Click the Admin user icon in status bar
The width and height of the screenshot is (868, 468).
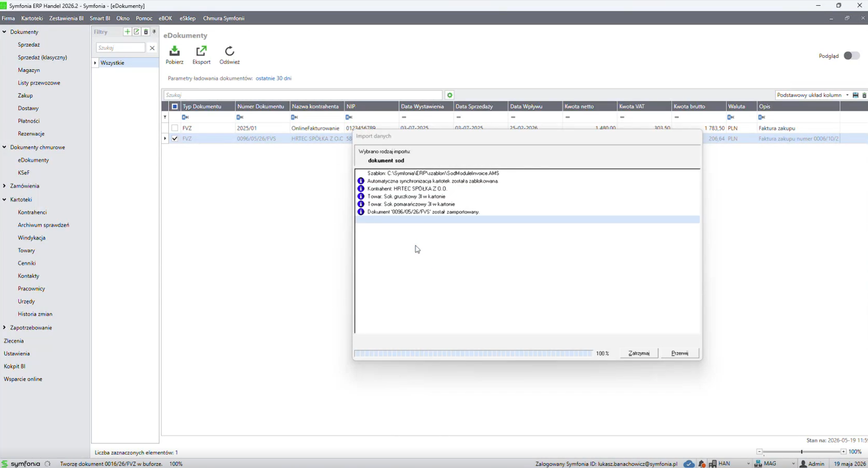pyautogui.click(x=803, y=464)
